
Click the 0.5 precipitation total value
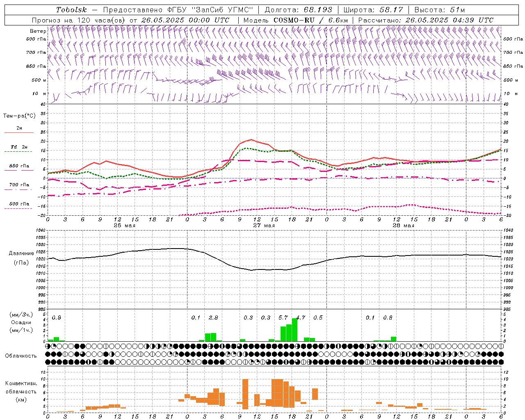[318, 317]
